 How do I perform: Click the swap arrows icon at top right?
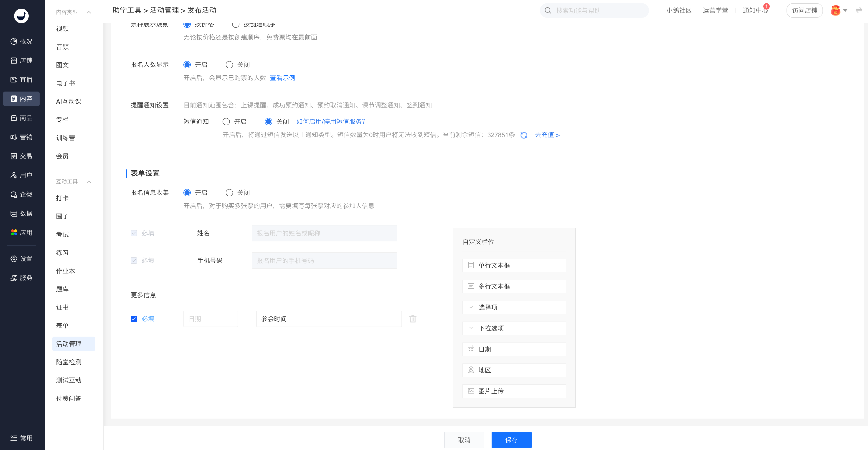(x=859, y=10)
